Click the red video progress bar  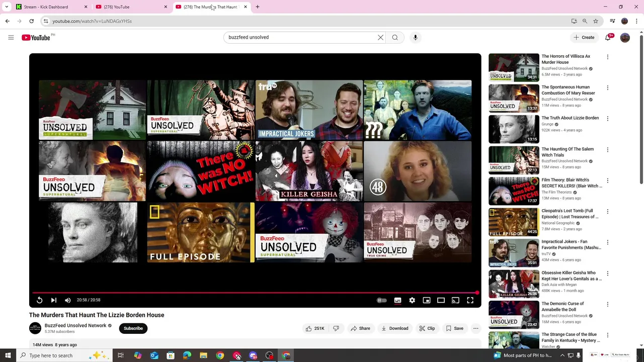[255, 292]
